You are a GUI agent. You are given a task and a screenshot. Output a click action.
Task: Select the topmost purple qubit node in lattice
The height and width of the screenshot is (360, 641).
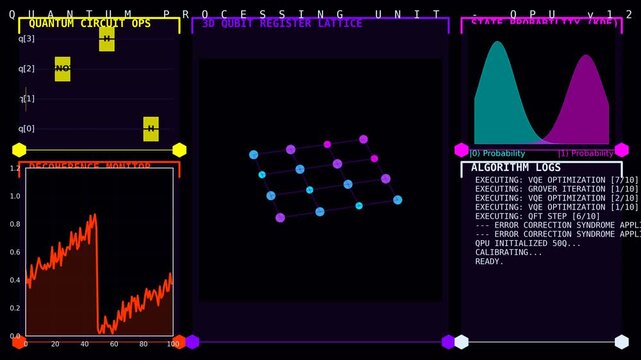363,139
